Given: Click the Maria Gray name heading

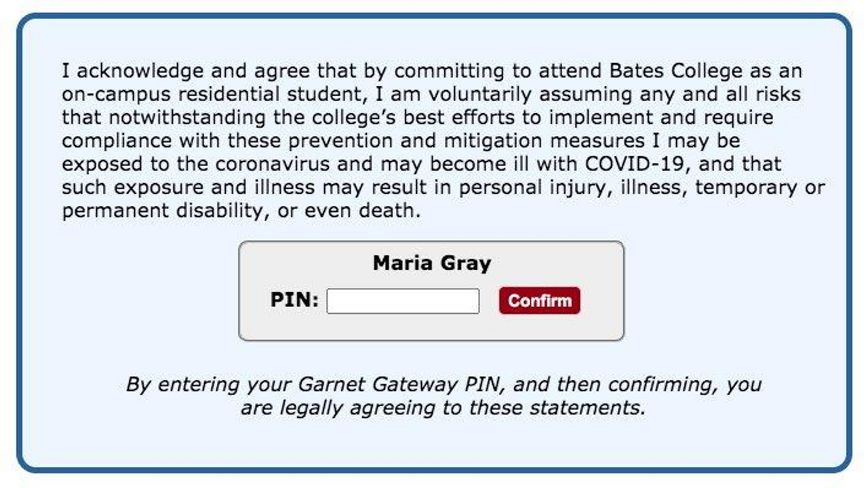Looking at the screenshot, I should coord(432,263).
